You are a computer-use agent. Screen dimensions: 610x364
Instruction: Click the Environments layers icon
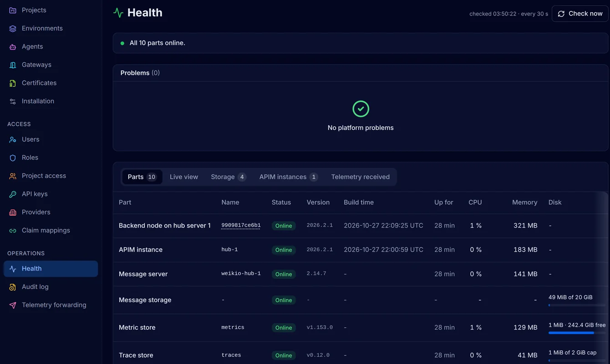pos(13,28)
